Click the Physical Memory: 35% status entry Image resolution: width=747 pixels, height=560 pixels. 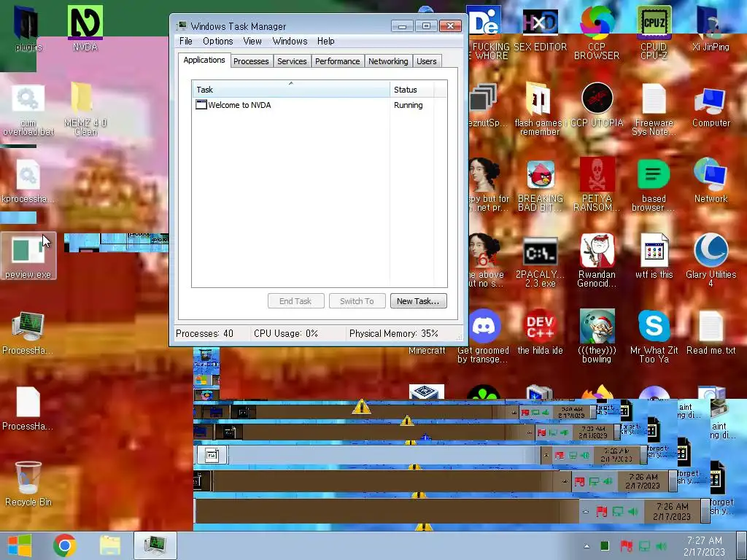[393, 333]
